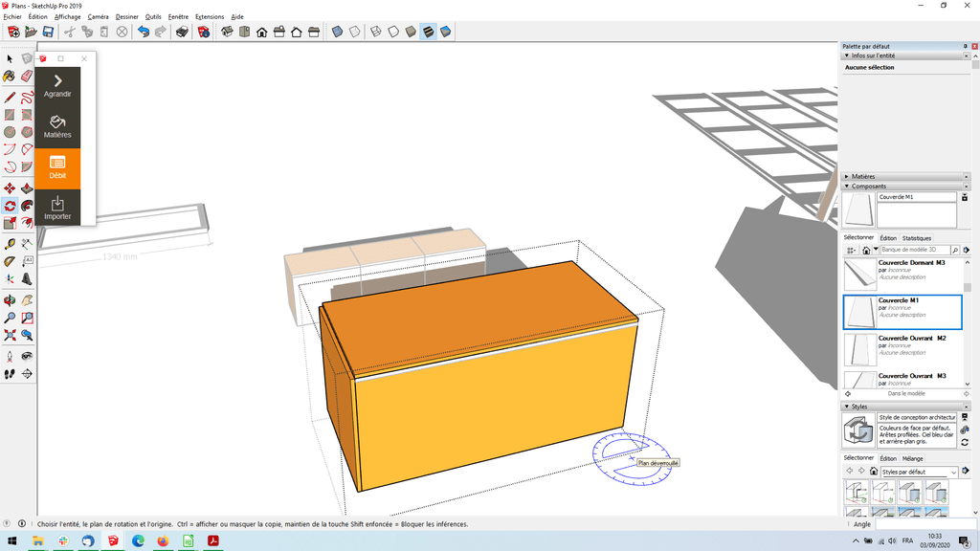980x551 pixels.
Task: Toggle Shaded With Textures style
Action: coord(428,32)
